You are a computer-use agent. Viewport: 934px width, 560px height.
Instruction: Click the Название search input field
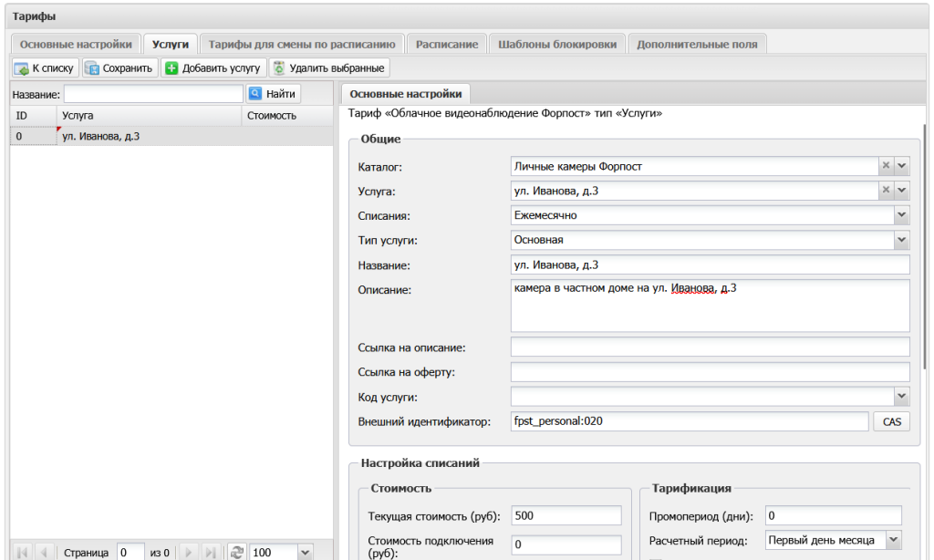(x=153, y=94)
